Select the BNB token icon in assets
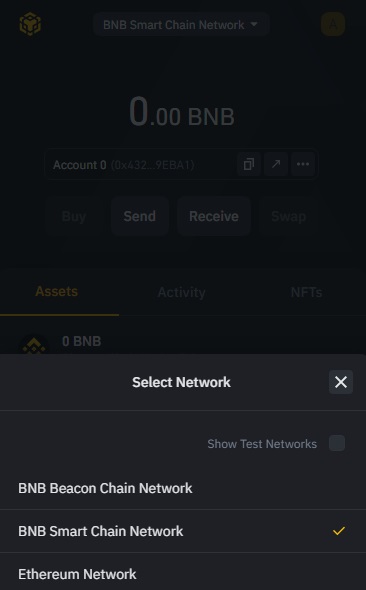 point(34,345)
